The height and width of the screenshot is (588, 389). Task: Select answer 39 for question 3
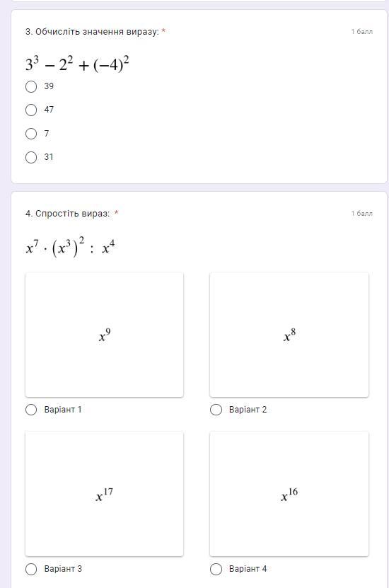click(31, 86)
